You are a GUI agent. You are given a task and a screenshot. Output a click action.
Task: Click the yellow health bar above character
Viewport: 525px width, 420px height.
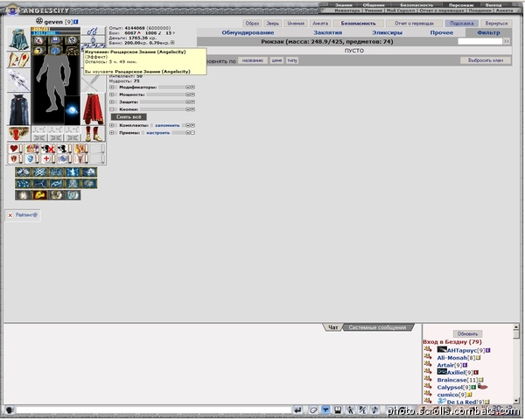coord(56,29)
